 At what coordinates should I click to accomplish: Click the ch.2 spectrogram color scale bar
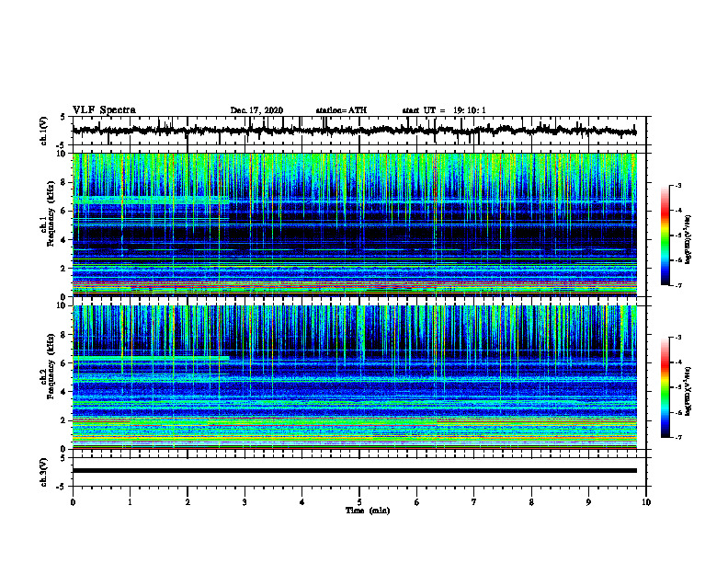tap(665, 387)
